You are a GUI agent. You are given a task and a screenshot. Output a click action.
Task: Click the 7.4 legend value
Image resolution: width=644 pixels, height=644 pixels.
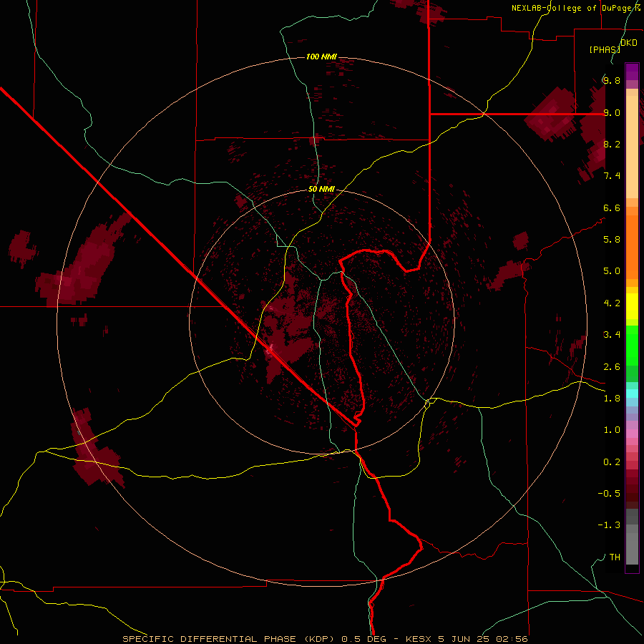[x=612, y=176]
